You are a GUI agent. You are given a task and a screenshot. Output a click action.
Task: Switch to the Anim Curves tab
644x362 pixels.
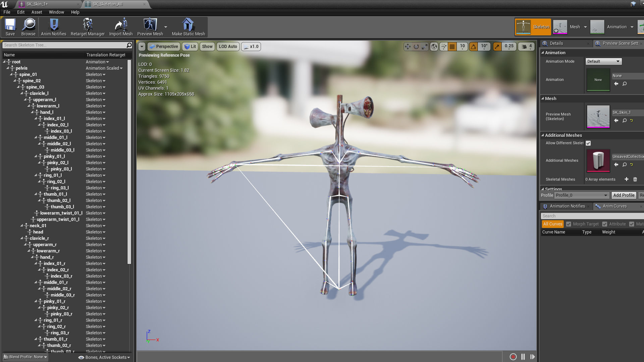pyautogui.click(x=614, y=206)
